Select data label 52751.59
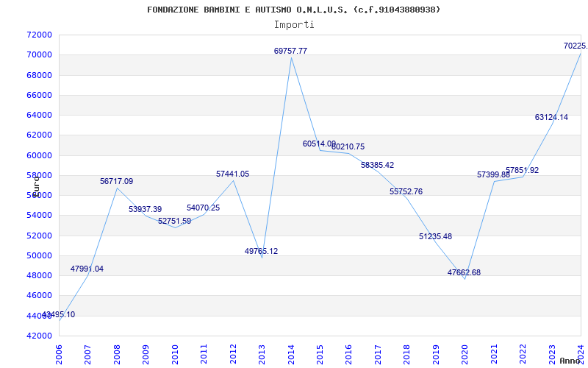Viewport: 588px width, 368px height. [x=174, y=221]
